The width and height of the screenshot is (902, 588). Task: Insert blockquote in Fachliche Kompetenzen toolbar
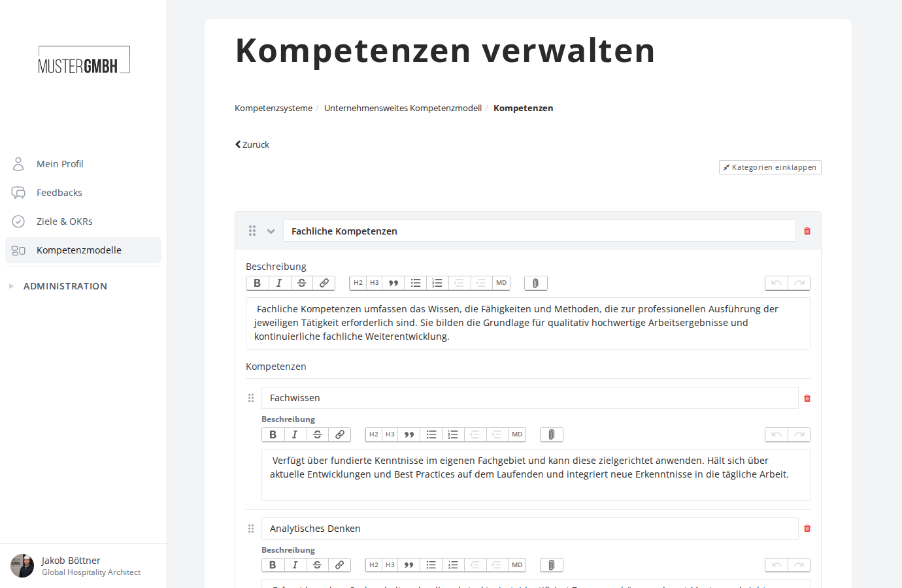pyautogui.click(x=393, y=283)
